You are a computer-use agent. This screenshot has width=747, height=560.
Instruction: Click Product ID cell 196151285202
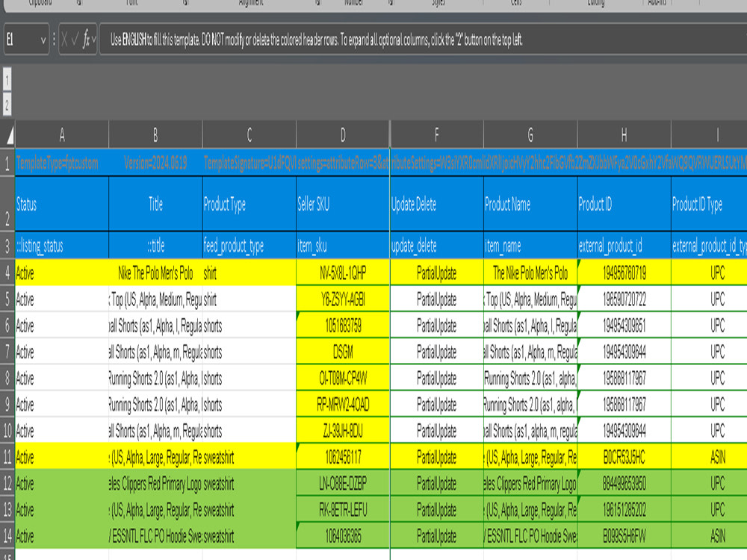pos(624,509)
